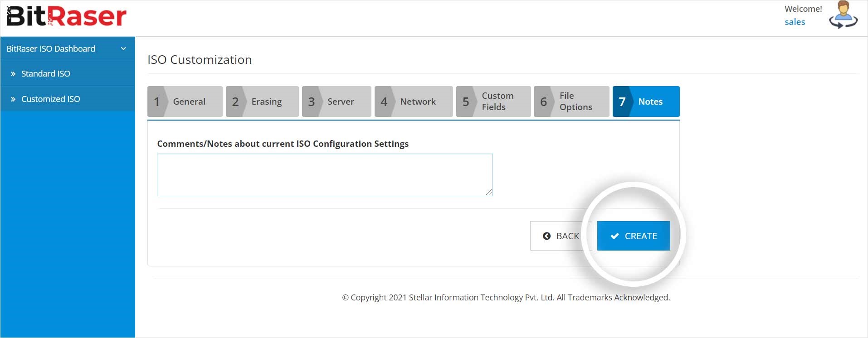Open Standard ISO in the sidebar
Screen dimensions: 868x338
[x=68, y=73]
